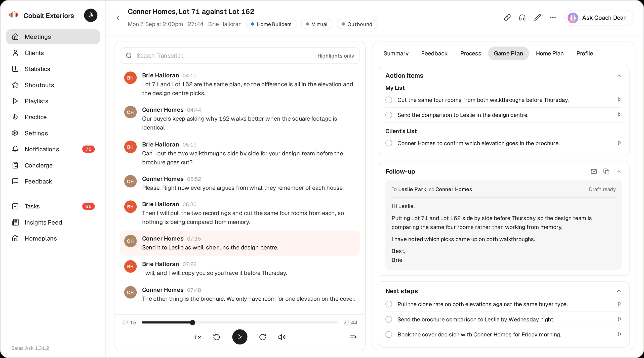Skip forward in the recording
The image size is (644, 358).
(x=263, y=337)
